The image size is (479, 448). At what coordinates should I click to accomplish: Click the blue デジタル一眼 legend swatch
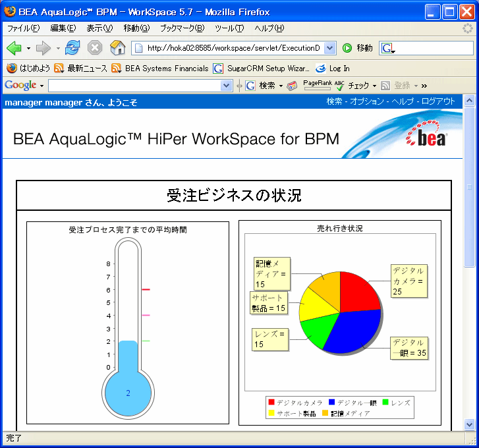coord(332,402)
